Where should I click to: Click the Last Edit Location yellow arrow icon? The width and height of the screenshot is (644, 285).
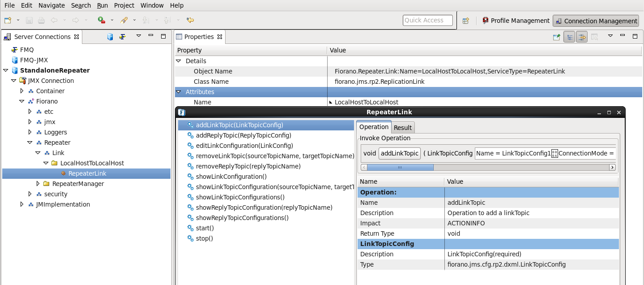point(190,20)
